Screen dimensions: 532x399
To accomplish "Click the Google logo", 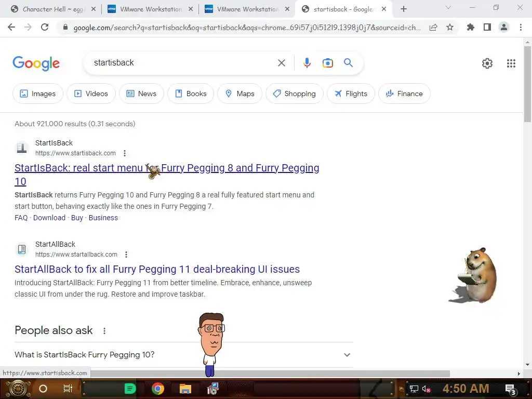I will pyautogui.click(x=36, y=63).
